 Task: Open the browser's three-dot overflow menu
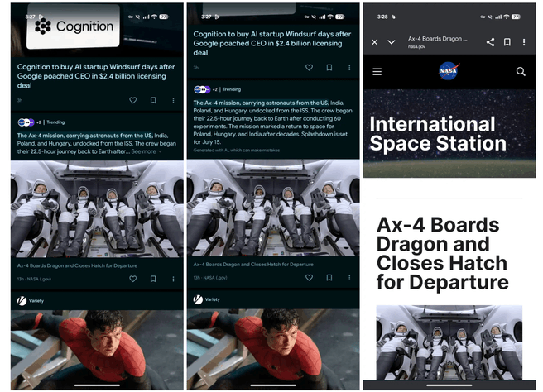point(524,42)
